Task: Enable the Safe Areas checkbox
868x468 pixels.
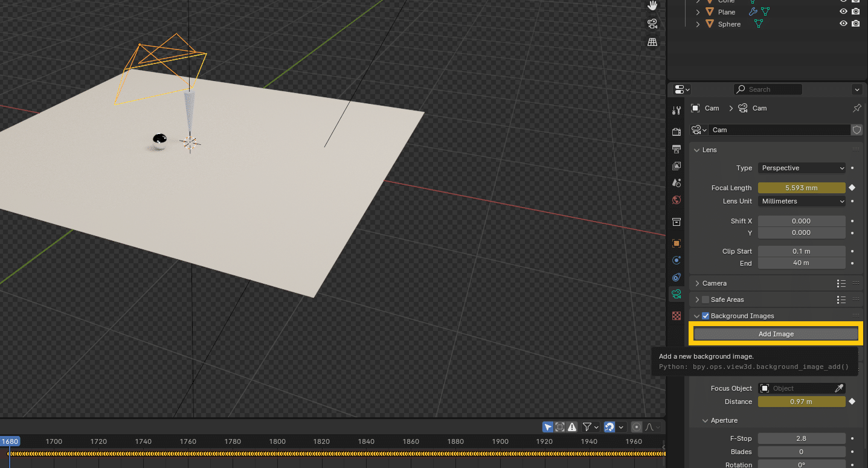Action: point(705,300)
